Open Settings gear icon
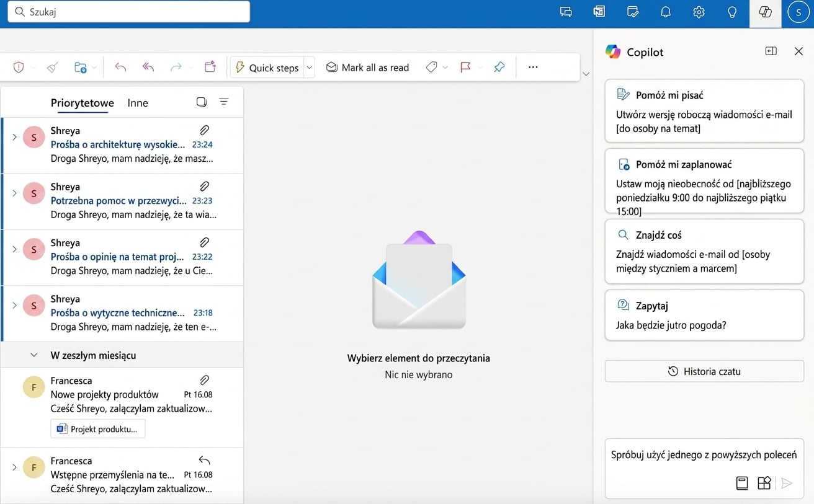This screenshot has height=504, width=814. [x=699, y=12]
